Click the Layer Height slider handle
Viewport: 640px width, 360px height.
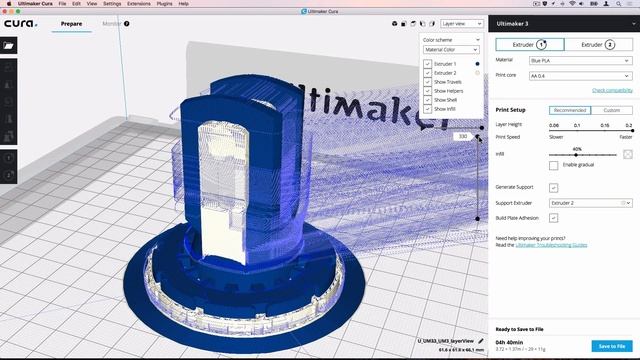pyautogui.click(x=632, y=131)
